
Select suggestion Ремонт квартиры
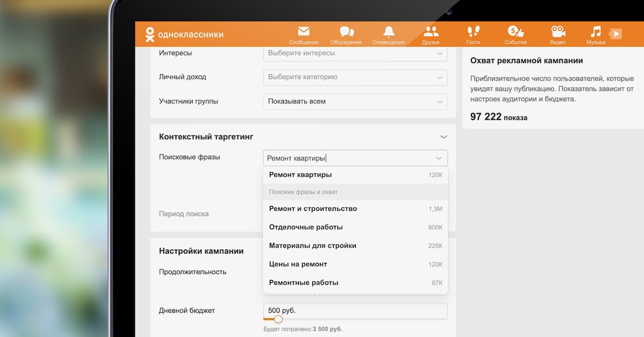(x=355, y=175)
